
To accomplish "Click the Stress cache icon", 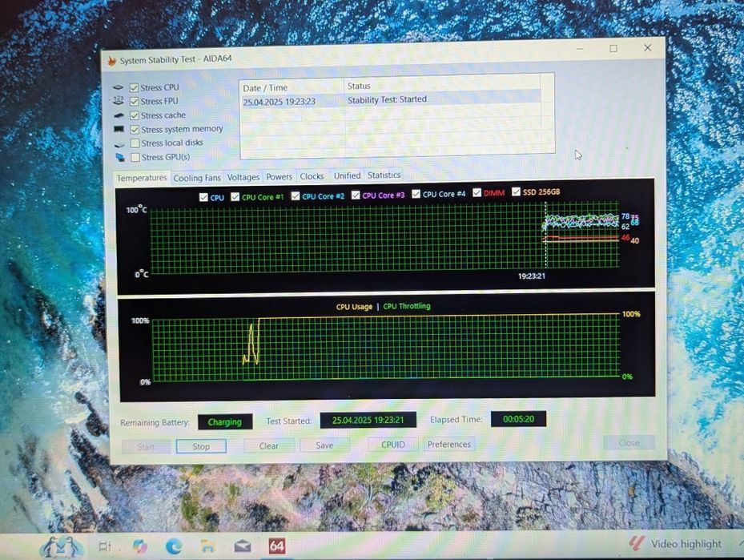I will click(119, 115).
